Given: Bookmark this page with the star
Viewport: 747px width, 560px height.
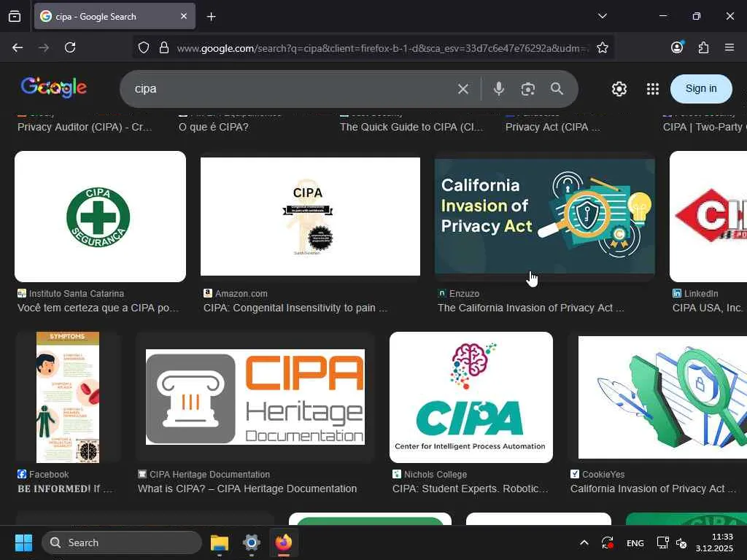Looking at the screenshot, I should click(x=602, y=47).
